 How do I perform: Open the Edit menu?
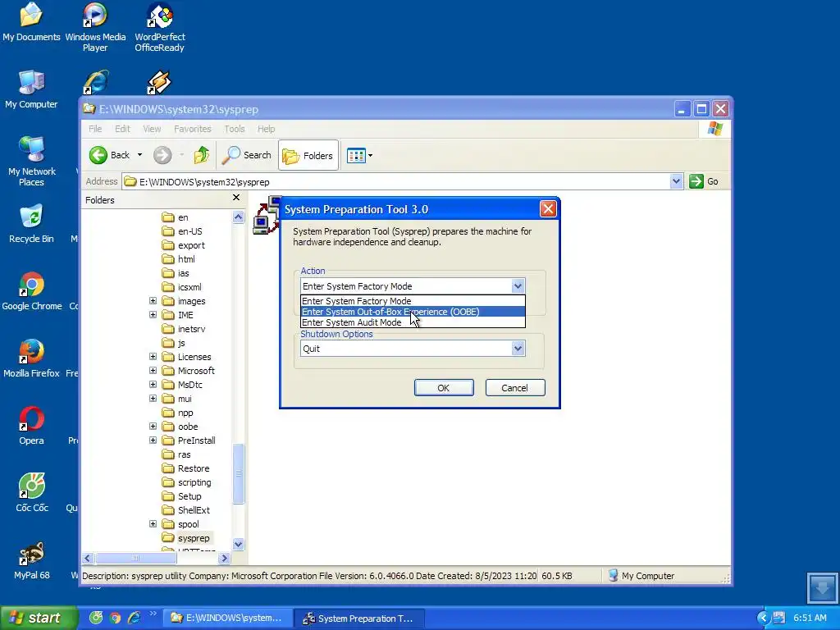(122, 129)
